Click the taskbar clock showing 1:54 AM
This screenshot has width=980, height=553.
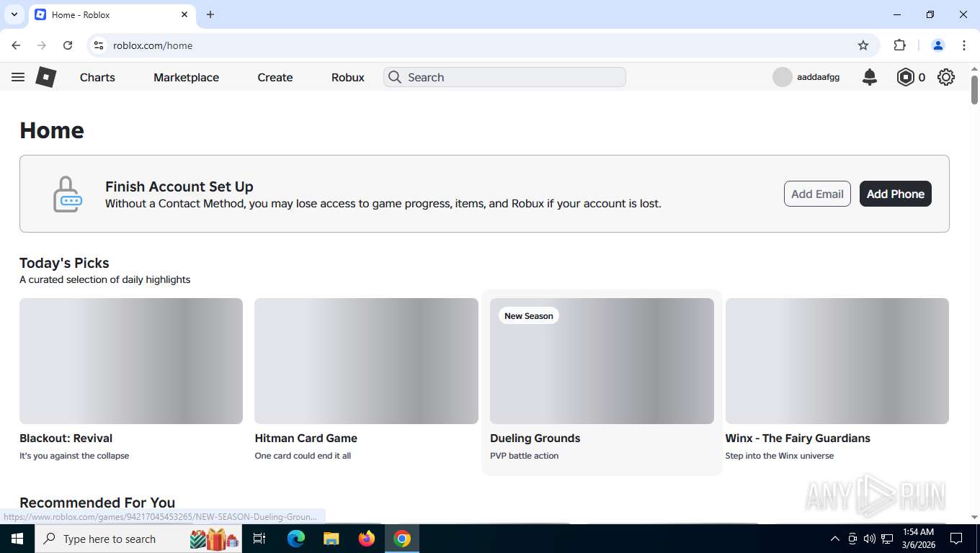click(x=917, y=539)
